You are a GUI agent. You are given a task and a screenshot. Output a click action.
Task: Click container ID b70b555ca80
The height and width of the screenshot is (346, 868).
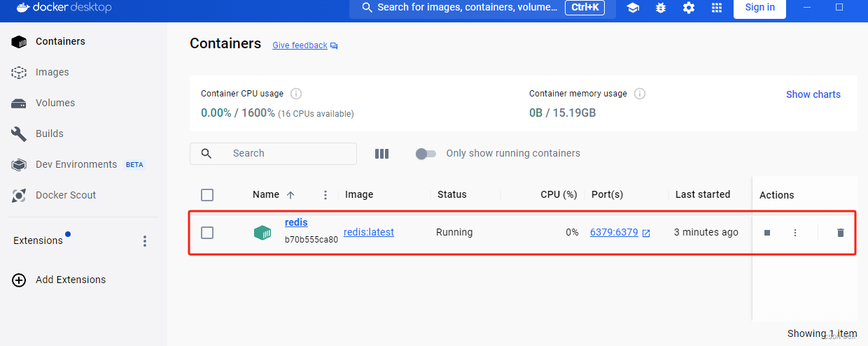[x=311, y=240]
